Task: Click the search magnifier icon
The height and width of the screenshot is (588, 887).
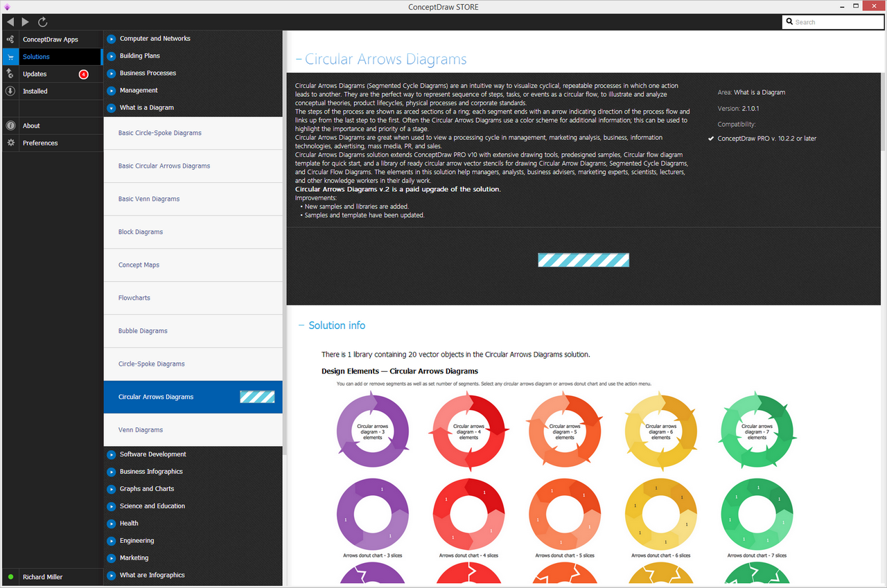Action: pyautogui.click(x=790, y=22)
